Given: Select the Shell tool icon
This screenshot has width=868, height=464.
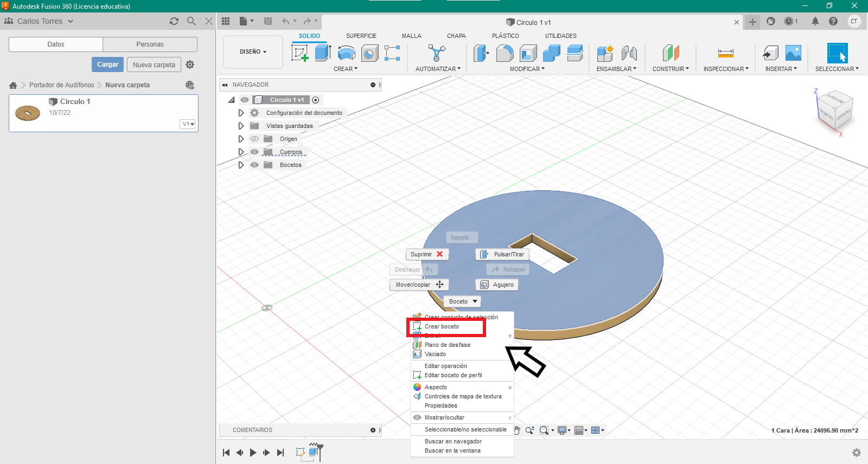Looking at the screenshot, I should [528, 53].
